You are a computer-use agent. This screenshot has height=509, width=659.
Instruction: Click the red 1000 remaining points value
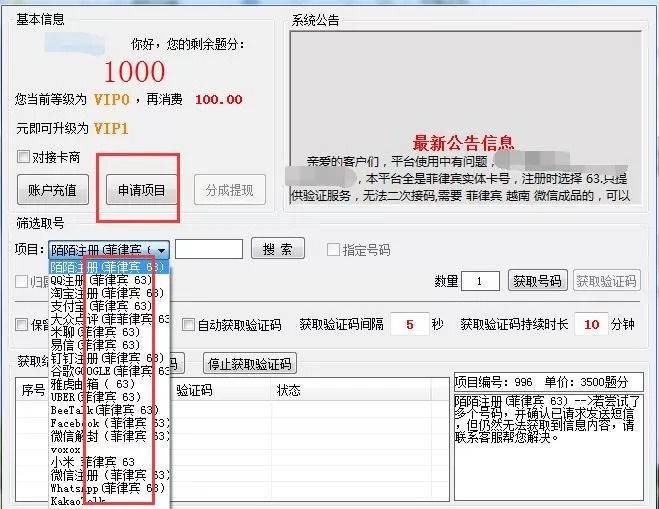(x=134, y=71)
